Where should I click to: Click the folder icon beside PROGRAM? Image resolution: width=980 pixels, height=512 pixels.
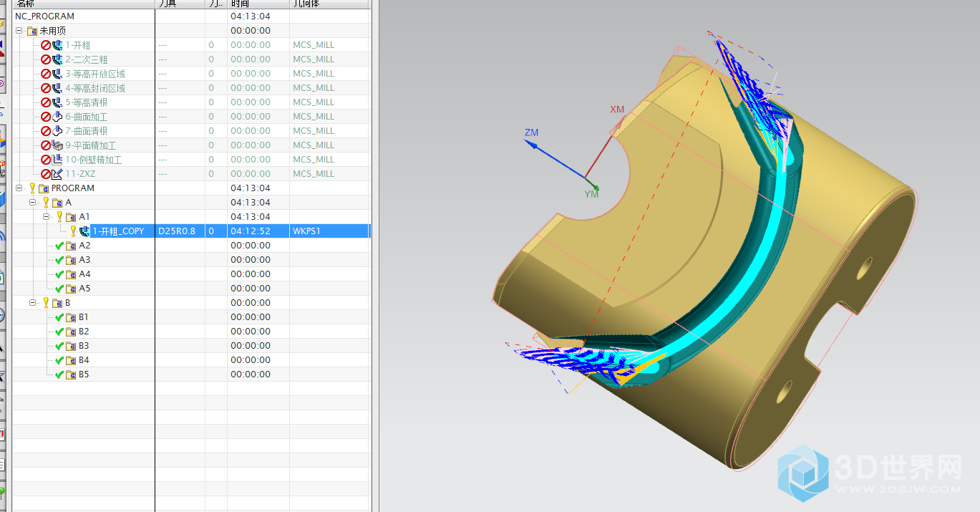coord(44,188)
